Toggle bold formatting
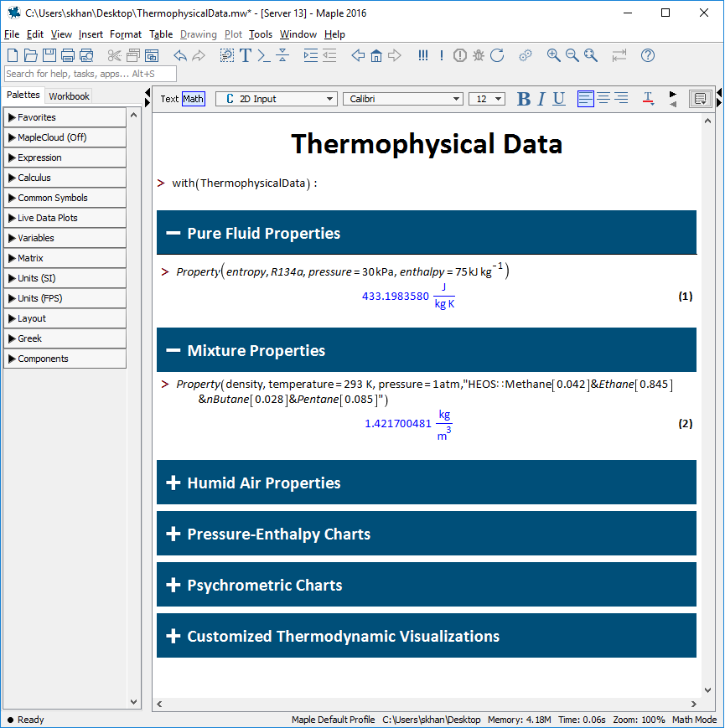The width and height of the screenshot is (725, 728). (x=524, y=99)
